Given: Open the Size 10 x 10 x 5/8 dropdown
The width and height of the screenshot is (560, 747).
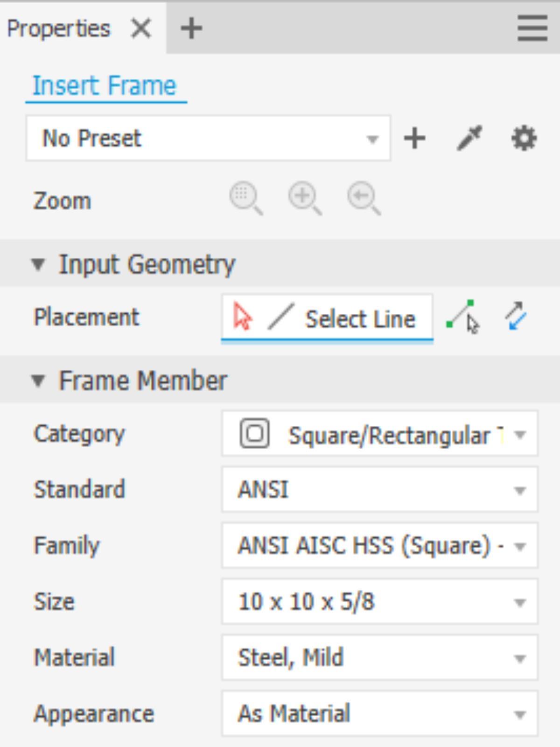Looking at the screenshot, I should 379,602.
